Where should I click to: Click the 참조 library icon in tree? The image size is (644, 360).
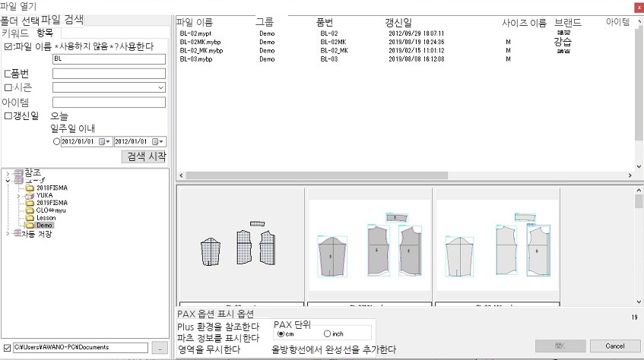[x=19, y=173]
